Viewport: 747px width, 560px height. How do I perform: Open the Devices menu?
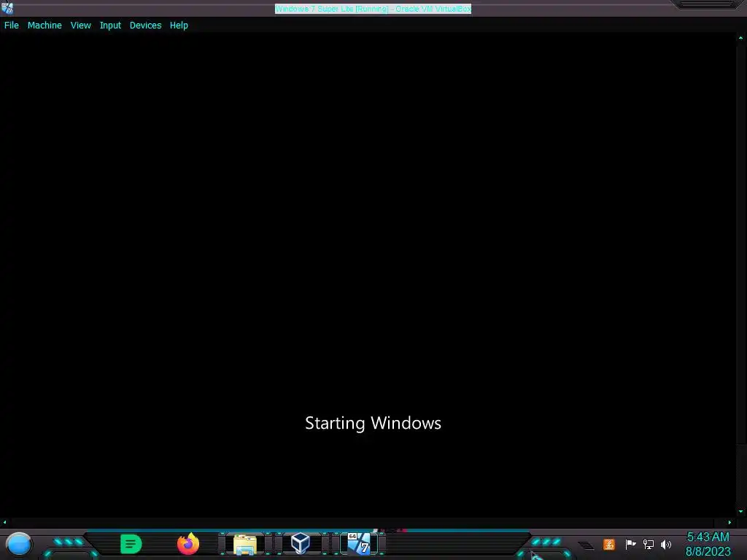point(145,26)
